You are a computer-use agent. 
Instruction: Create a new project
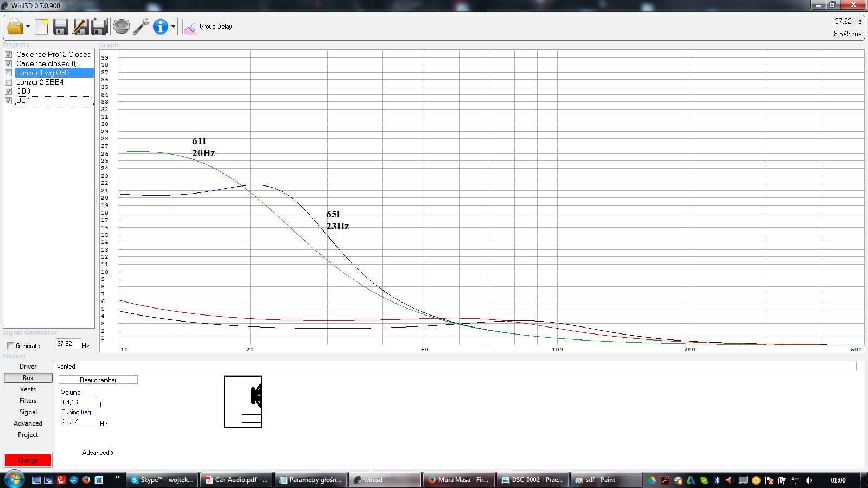(42, 27)
